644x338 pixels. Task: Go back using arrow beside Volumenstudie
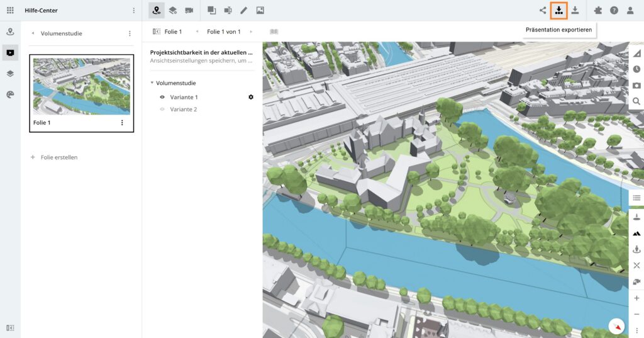pyautogui.click(x=32, y=33)
